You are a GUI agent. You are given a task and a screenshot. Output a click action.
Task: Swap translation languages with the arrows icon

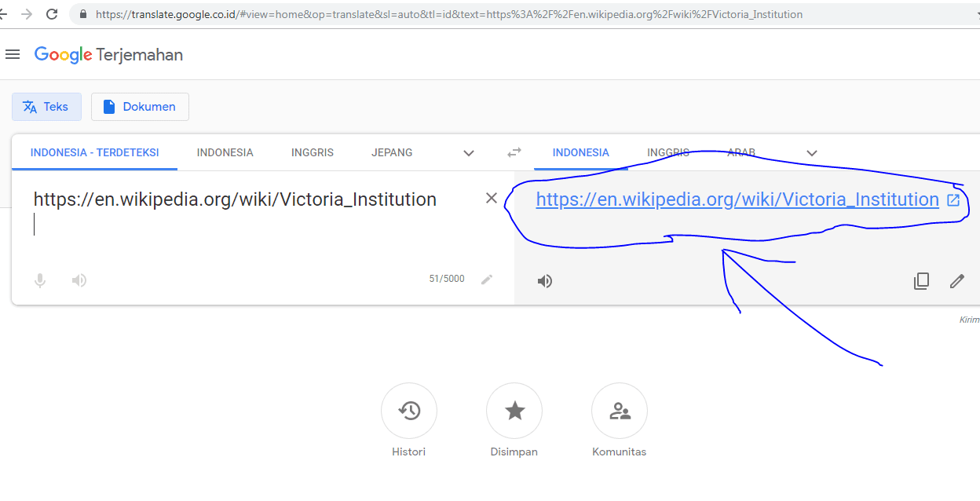[514, 152]
